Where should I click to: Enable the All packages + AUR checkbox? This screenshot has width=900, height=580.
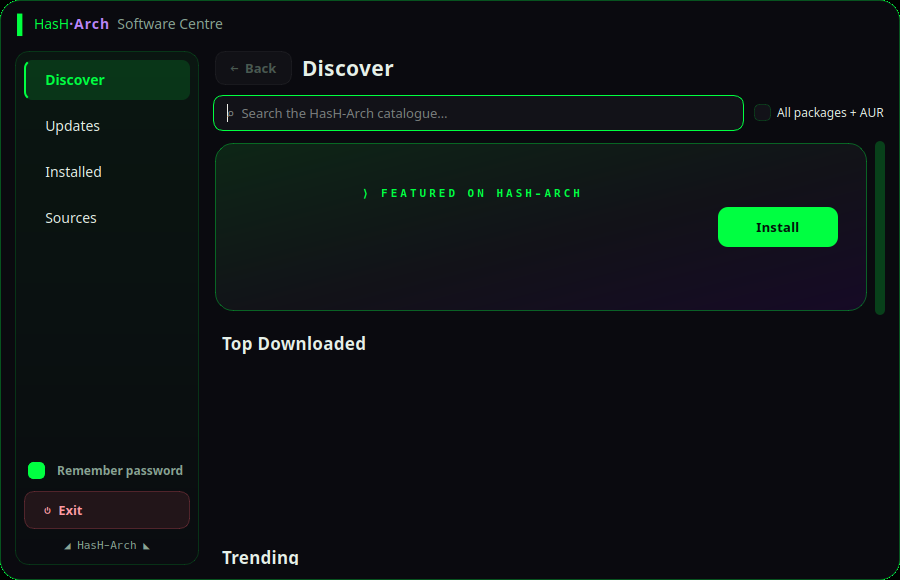(x=762, y=113)
